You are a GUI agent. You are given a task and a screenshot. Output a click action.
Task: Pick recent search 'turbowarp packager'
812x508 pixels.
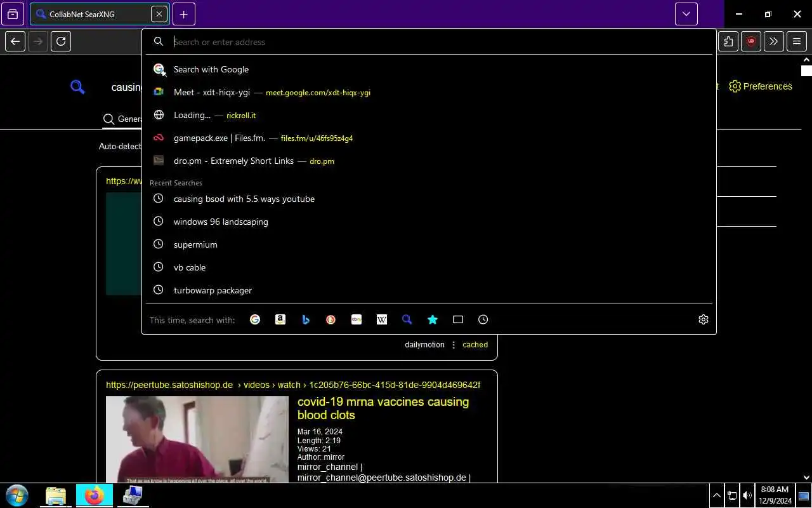click(429, 290)
